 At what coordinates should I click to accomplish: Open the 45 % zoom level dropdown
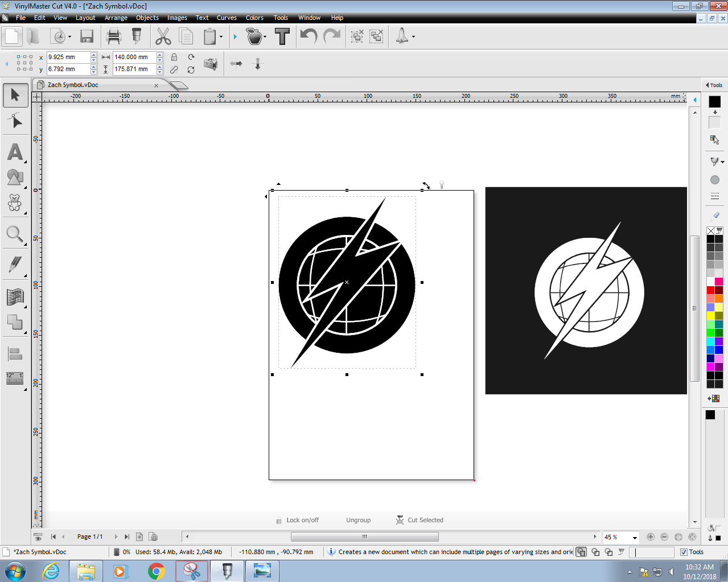click(x=635, y=538)
